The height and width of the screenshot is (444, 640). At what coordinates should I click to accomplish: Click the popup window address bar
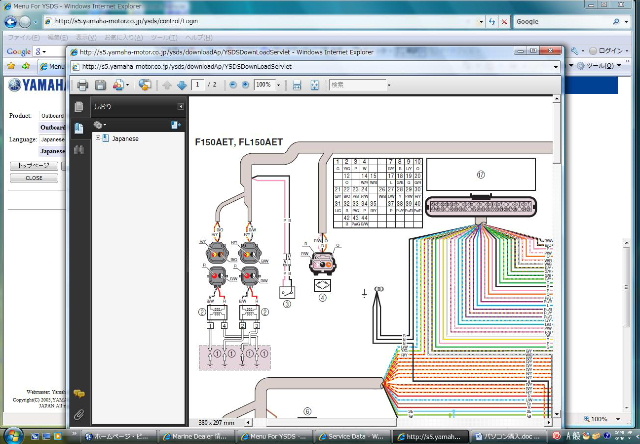pyautogui.click(x=311, y=67)
